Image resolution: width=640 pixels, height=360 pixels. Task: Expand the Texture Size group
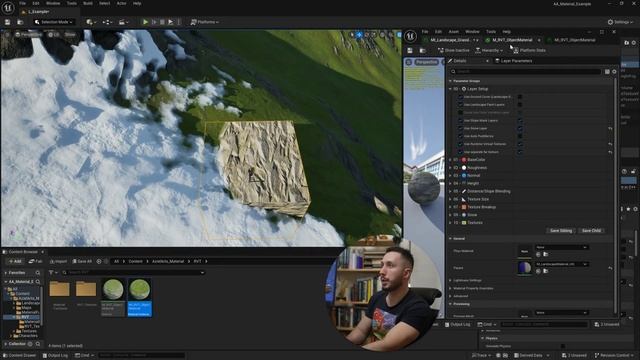(x=451, y=199)
